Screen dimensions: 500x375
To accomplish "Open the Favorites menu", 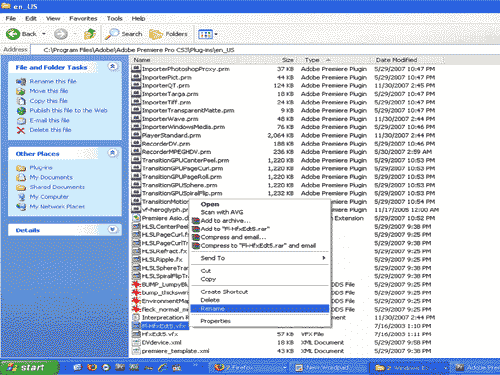I will [x=83, y=19].
